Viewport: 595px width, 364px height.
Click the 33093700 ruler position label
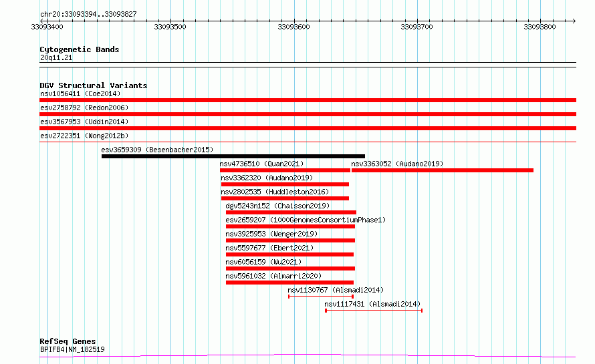coord(416,27)
